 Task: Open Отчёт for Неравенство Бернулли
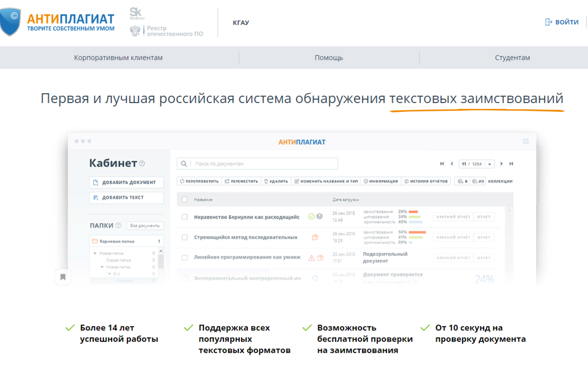click(x=484, y=217)
